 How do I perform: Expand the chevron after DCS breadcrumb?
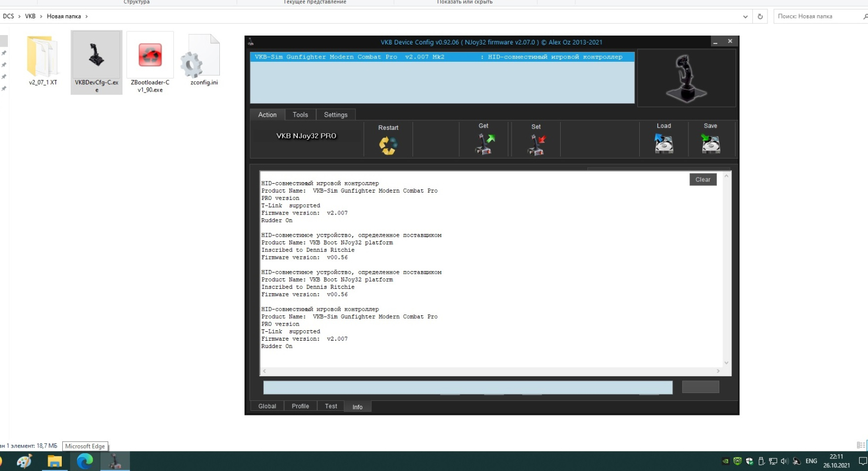[x=19, y=16]
